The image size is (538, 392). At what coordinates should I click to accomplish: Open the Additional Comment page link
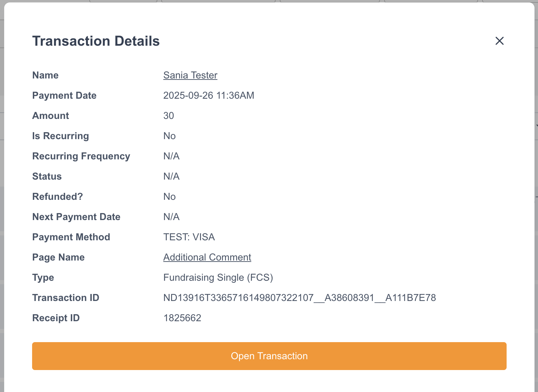pos(207,257)
